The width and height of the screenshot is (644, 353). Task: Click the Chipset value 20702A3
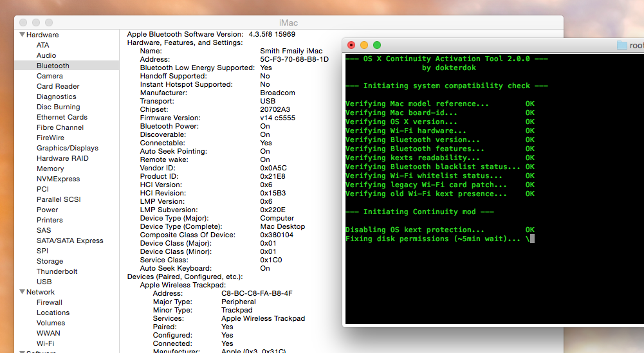[275, 109]
